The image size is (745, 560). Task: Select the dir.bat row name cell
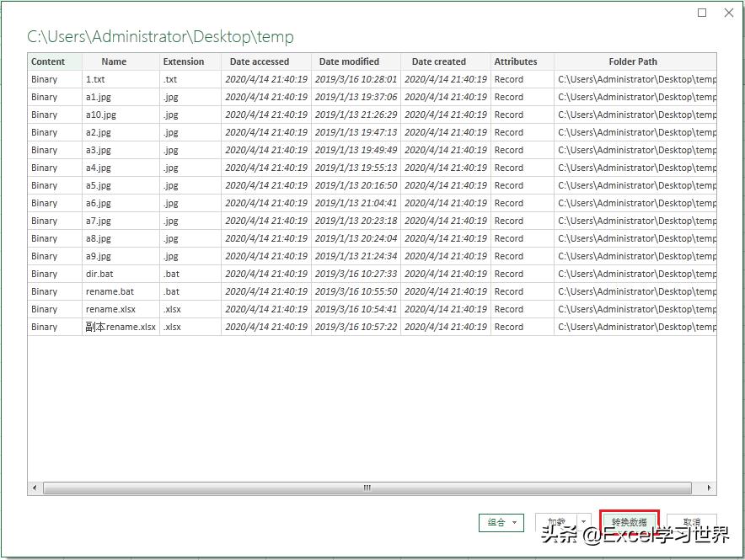[99, 274]
